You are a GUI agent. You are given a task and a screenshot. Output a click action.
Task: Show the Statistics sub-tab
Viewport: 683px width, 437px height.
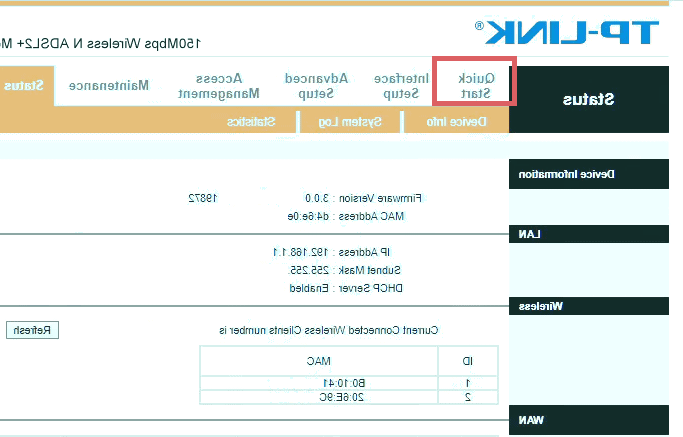[250, 121]
